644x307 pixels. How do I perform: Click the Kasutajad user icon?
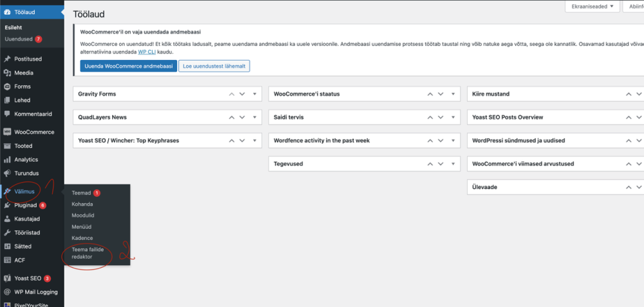(7, 219)
